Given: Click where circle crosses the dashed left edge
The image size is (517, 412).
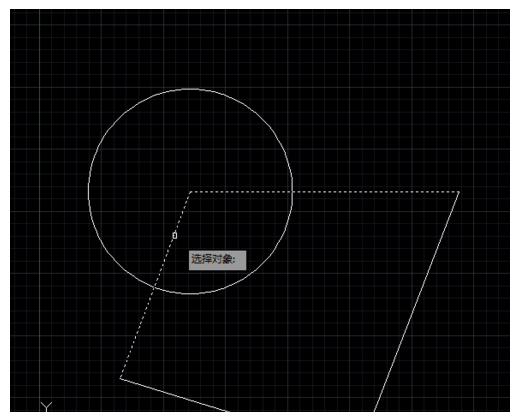Looking at the screenshot, I should click(x=154, y=287).
